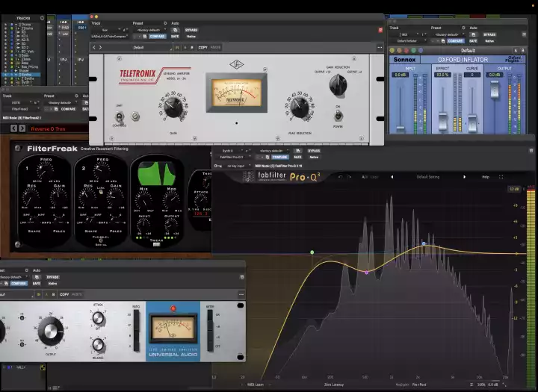Click COMPARE in FilterFreak window
Image resolution: width=538 pixels, height=392 pixels.
68,109
